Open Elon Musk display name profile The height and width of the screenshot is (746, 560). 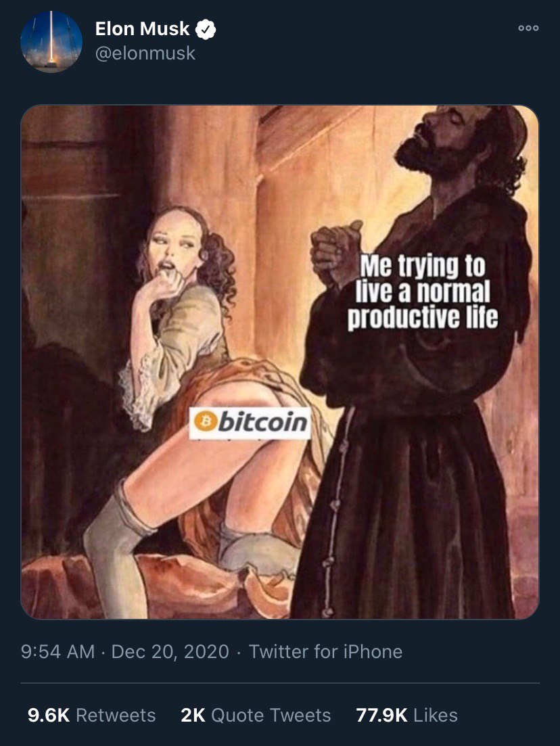pos(142,29)
